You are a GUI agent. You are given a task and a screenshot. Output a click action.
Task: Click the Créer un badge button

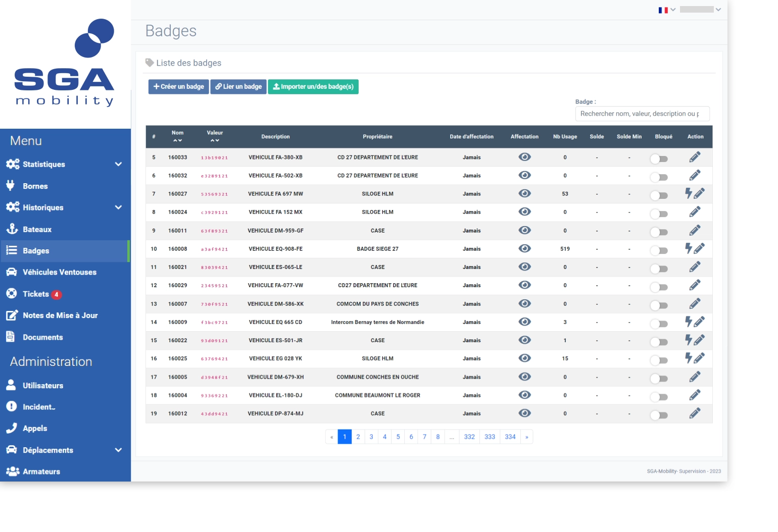(178, 87)
